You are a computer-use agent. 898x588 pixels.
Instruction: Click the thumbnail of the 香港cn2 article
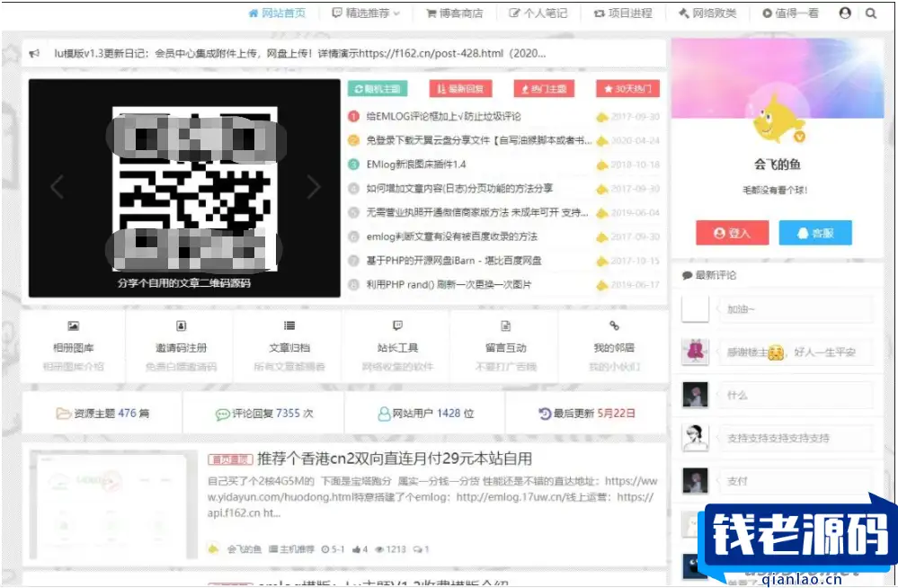[113, 505]
